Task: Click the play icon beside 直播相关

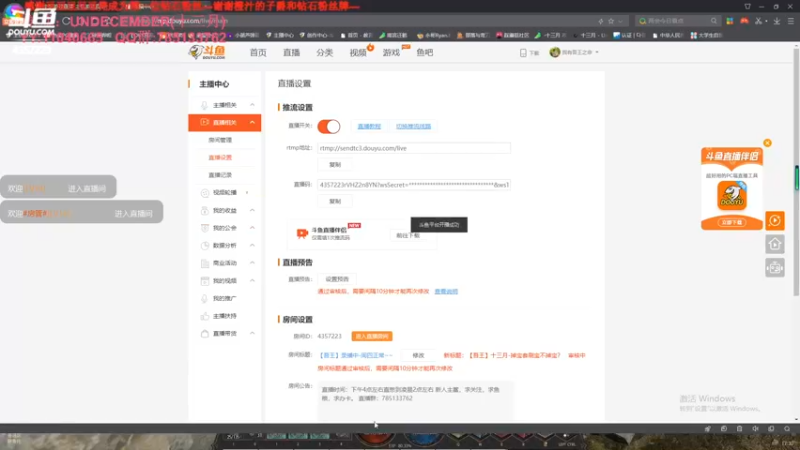Action: [204, 122]
